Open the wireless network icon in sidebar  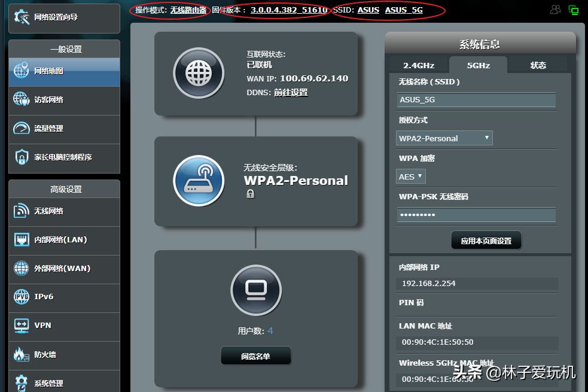tap(21, 211)
